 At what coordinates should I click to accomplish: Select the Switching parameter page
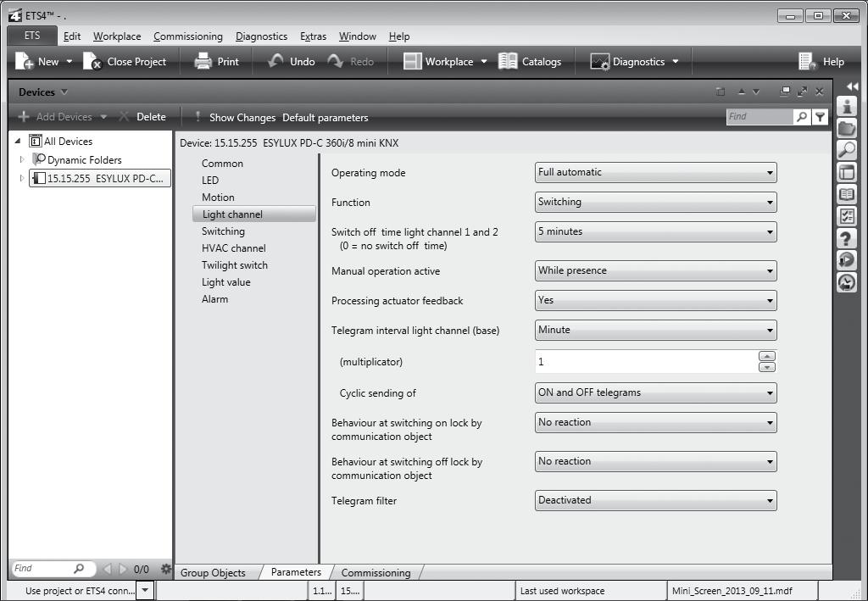(223, 231)
